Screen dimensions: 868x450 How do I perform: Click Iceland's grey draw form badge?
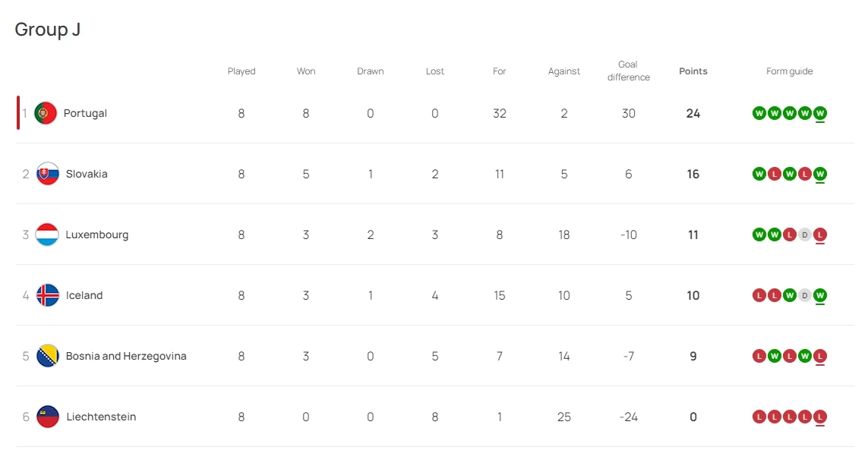[805, 295]
